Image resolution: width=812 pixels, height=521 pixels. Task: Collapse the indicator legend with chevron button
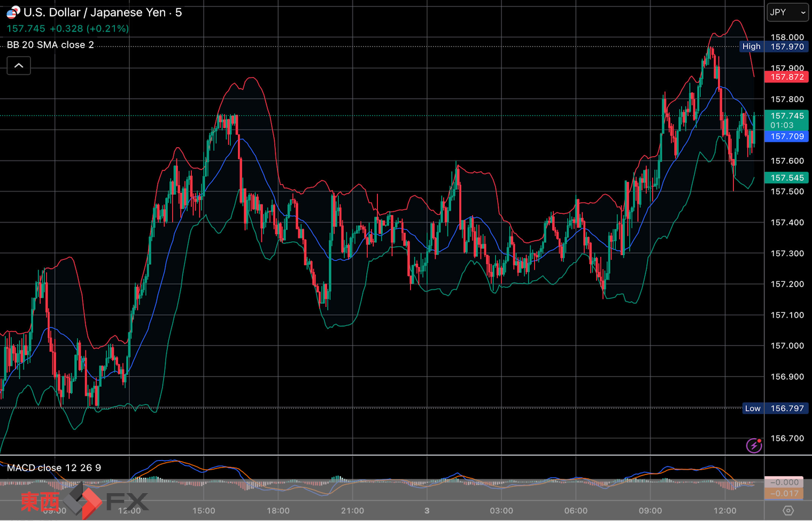click(19, 66)
